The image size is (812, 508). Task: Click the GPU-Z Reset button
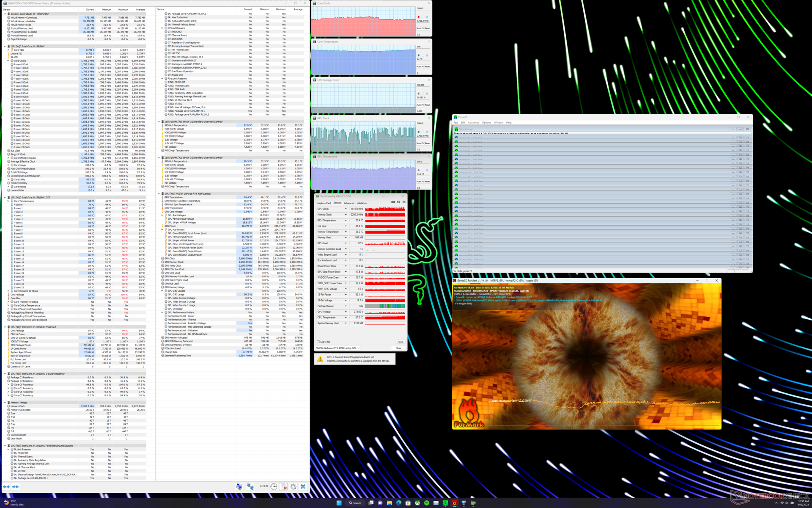click(400, 342)
